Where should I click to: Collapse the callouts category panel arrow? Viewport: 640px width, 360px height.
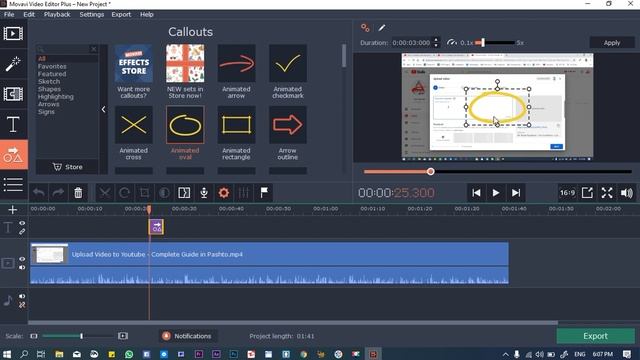pos(104,109)
